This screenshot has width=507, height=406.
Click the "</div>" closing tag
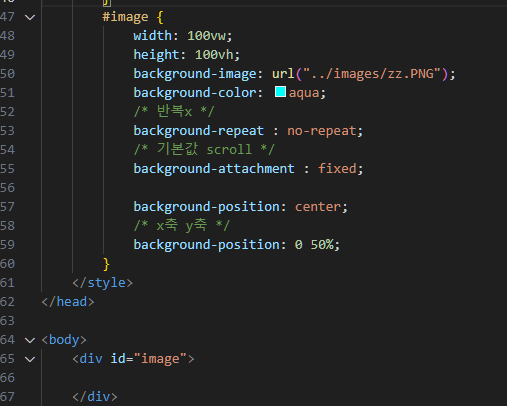point(95,397)
